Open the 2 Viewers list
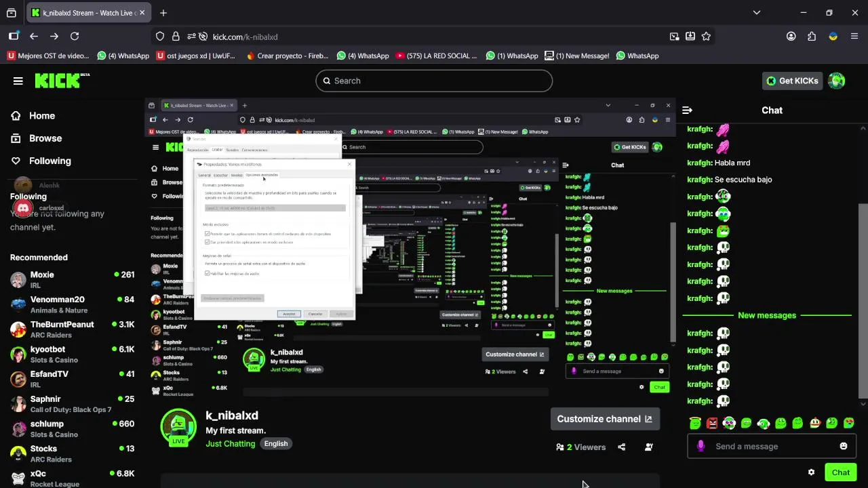This screenshot has height=488, width=868. tap(580, 447)
